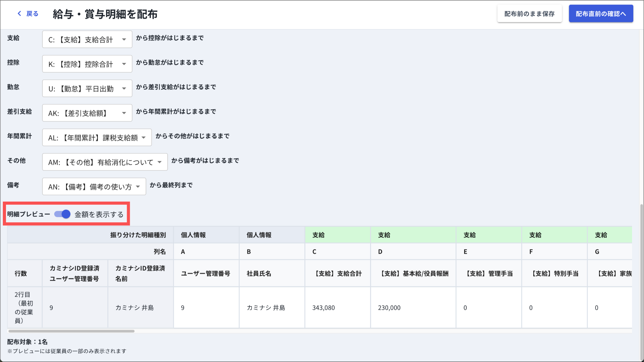Select the 230,000 basic salary cell

click(389, 308)
